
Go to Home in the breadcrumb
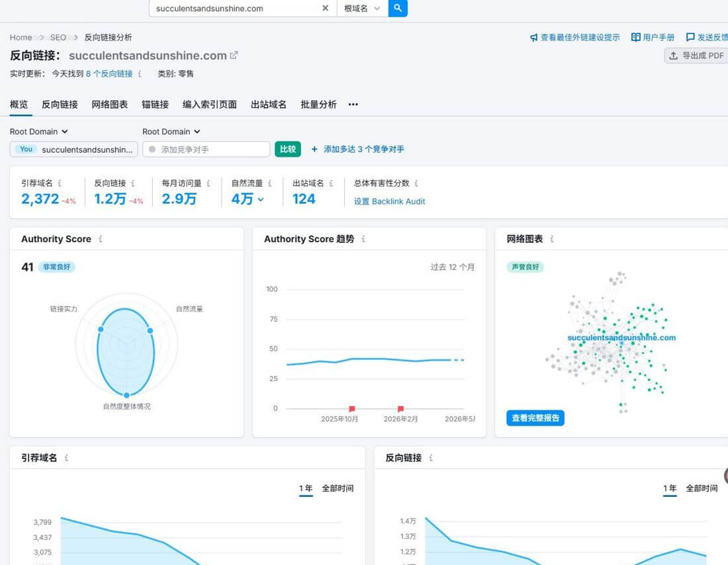coord(21,38)
